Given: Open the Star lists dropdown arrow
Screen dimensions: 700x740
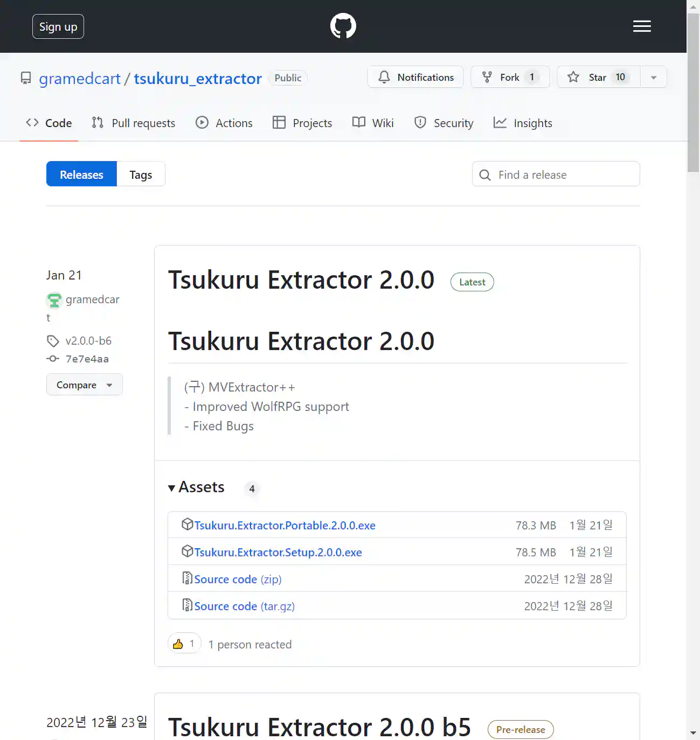Looking at the screenshot, I should coord(654,77).
